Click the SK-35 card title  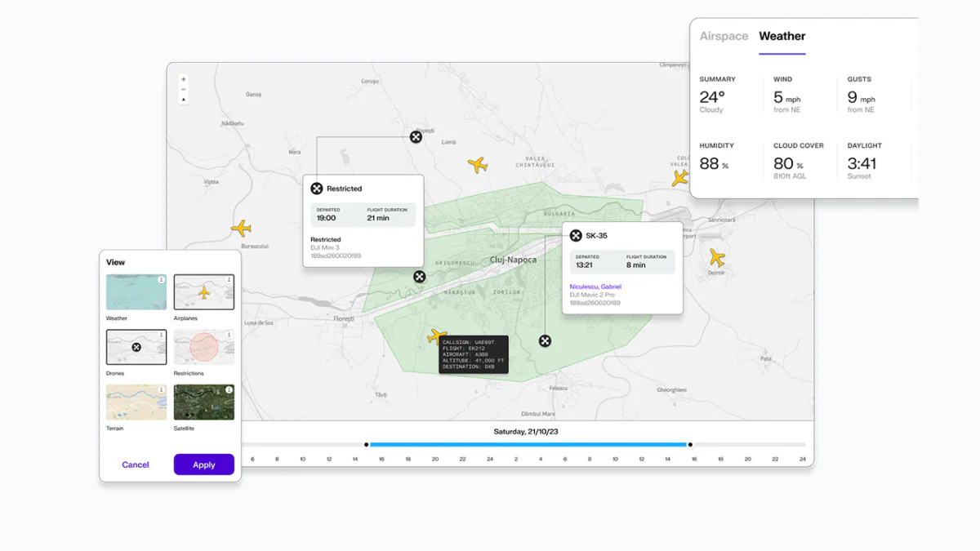tap(596, 235)
